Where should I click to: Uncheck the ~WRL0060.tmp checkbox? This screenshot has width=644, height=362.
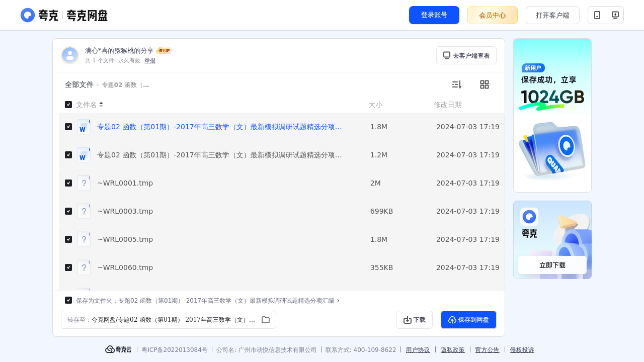click(68, 267)
